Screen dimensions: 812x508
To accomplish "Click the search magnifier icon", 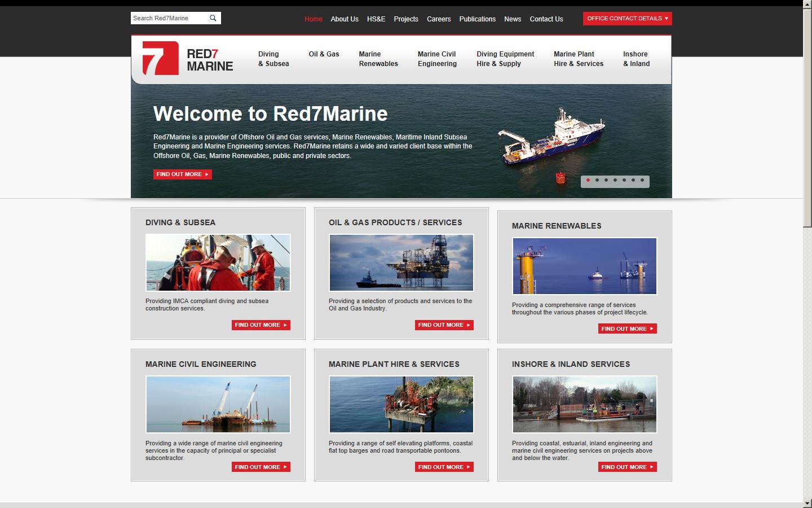I will tap(213, 18).
